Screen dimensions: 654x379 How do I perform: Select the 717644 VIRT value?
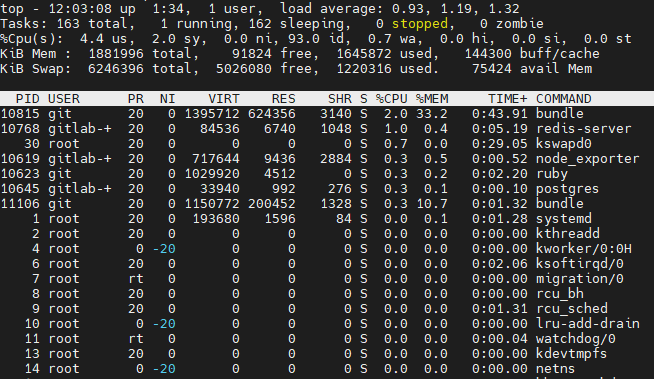[x=216, y=159]
